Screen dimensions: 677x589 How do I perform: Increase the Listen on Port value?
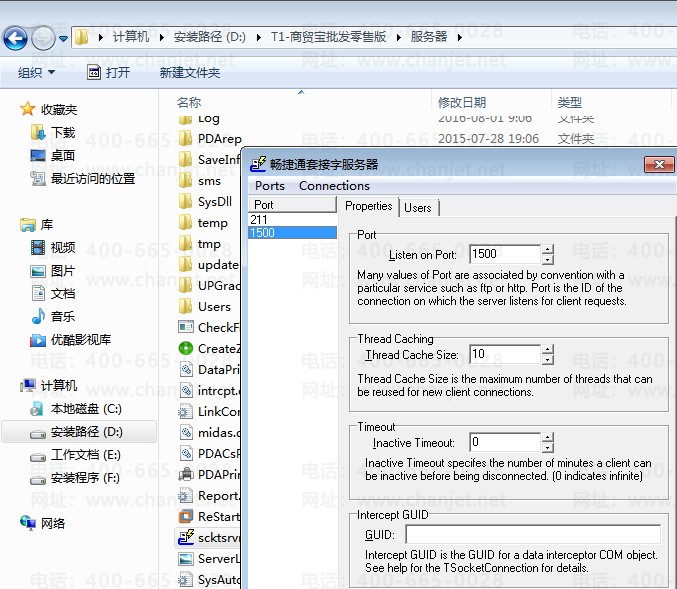tap(547, 249)
